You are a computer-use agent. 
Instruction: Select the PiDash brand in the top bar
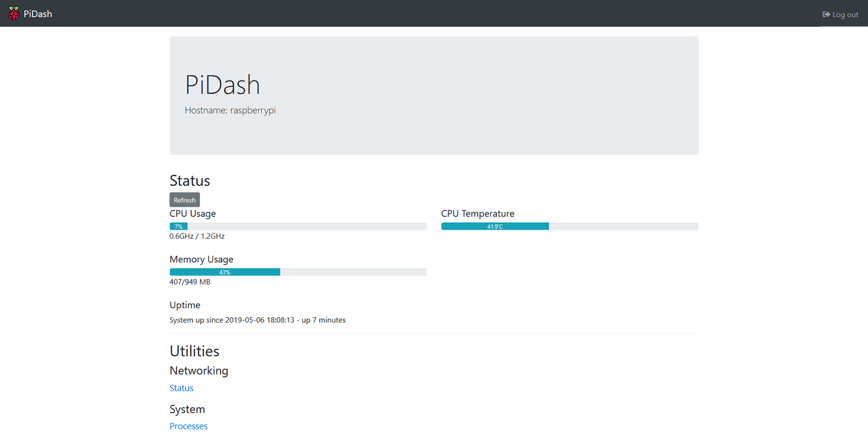tap(37, 14)
